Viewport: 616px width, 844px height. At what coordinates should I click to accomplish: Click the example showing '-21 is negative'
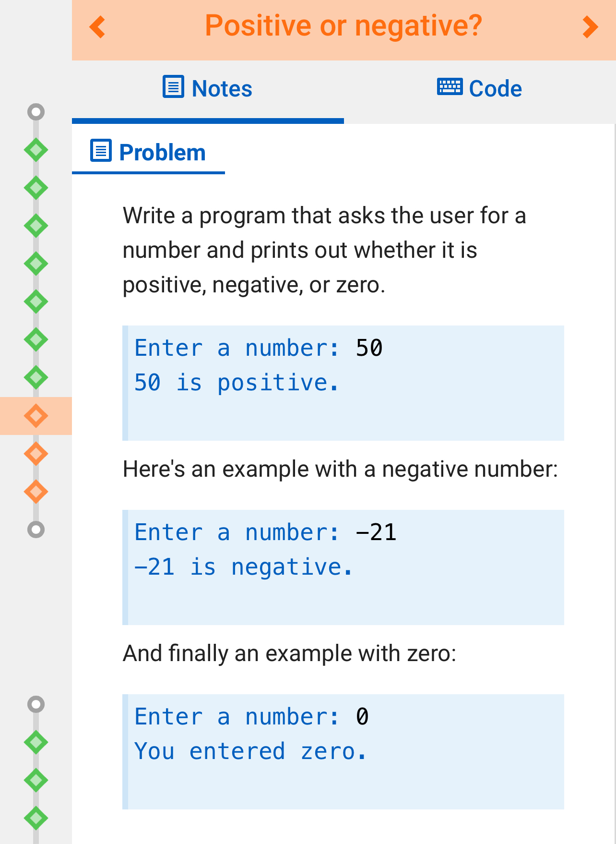pyautogui.click(x=344, y=567)
